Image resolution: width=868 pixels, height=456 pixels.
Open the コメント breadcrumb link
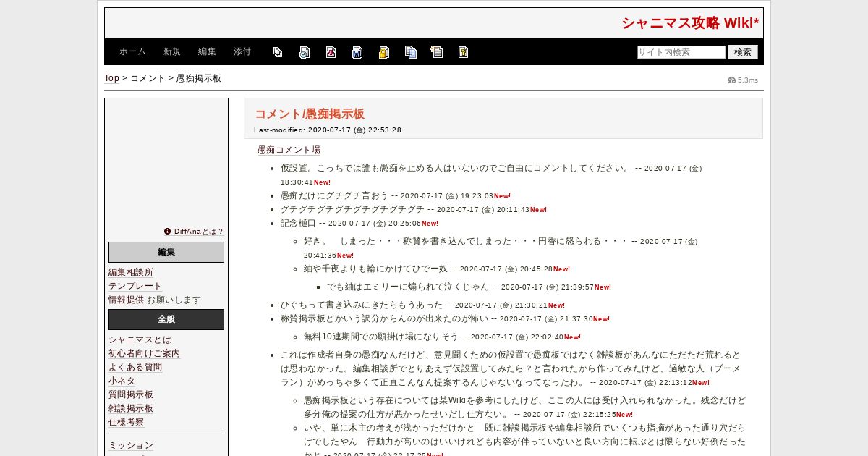coord(148,78)
